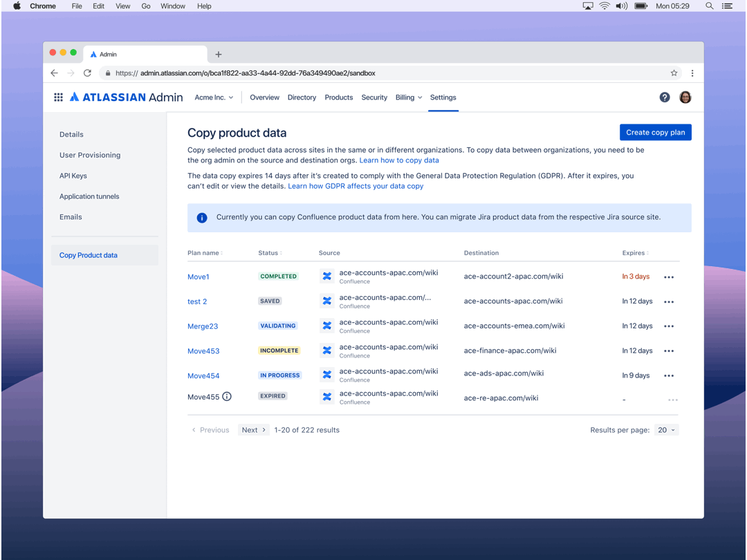Image resolution: width=747 pixels, height=560 pixels.
Task: Select Application tunnels in sidebar
Action: pyautogui.click(x=89, y=196)
